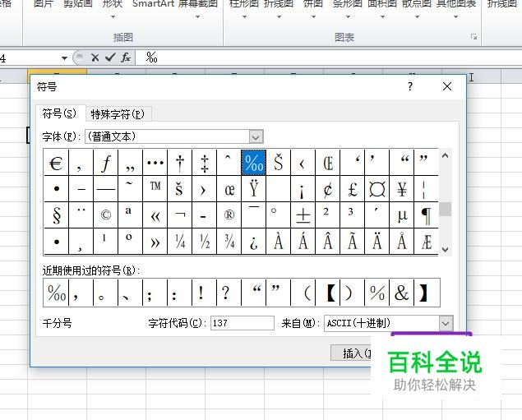This screenshot has height=420, width=522.
Task: Switch to the 特殊字符 tab
Action: (x=117, y=114)
